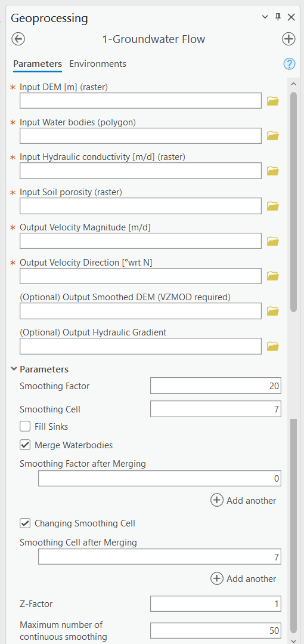Click the Output Smoothed DEM field
This screenshot has height=644, width=304.
140,311
